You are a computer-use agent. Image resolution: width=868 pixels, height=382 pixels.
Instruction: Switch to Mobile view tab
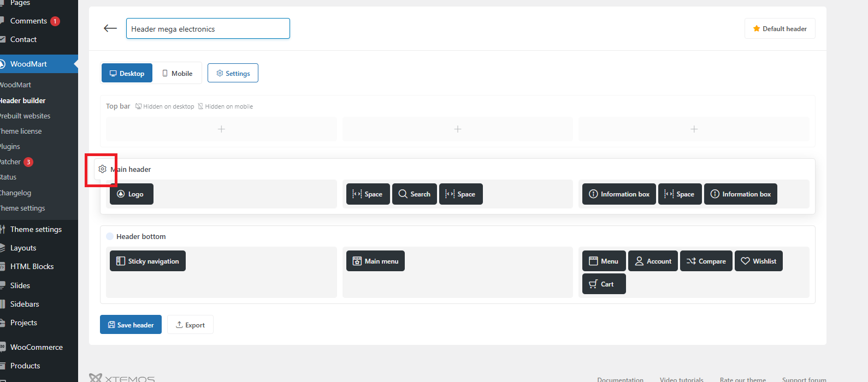pos(178,73)
